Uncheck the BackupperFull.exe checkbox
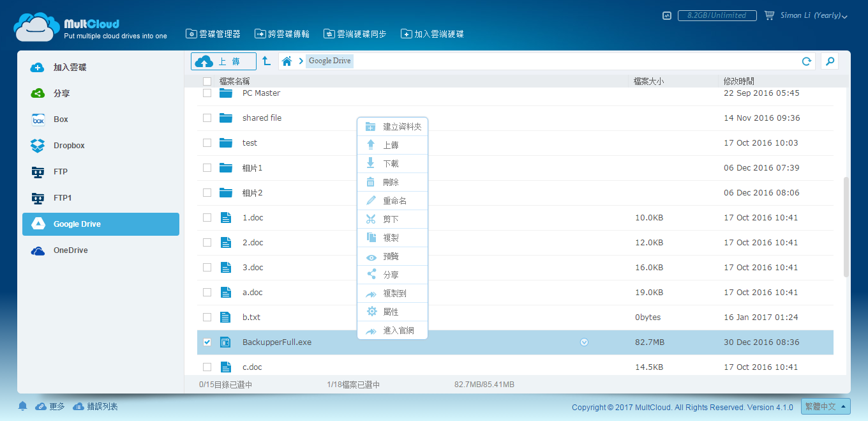Viewport: 868px width, 421px height. [x=207, y=342]
